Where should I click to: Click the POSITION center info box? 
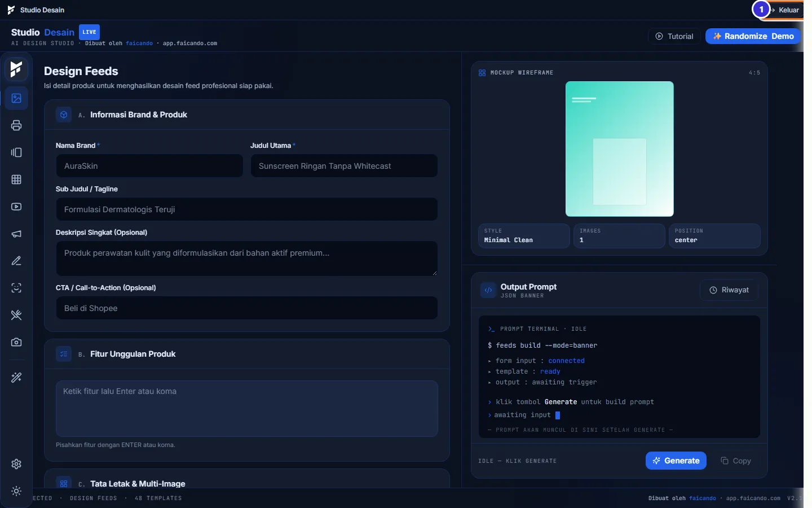[x=714, y=236]
